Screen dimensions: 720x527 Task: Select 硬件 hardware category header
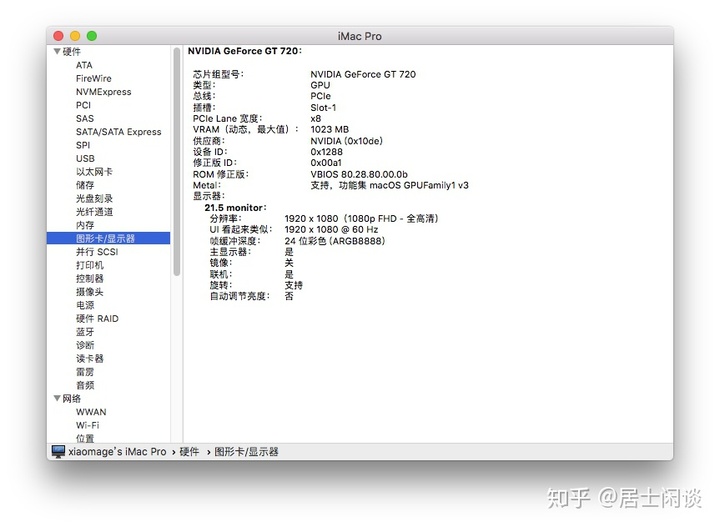pos(72,51)
